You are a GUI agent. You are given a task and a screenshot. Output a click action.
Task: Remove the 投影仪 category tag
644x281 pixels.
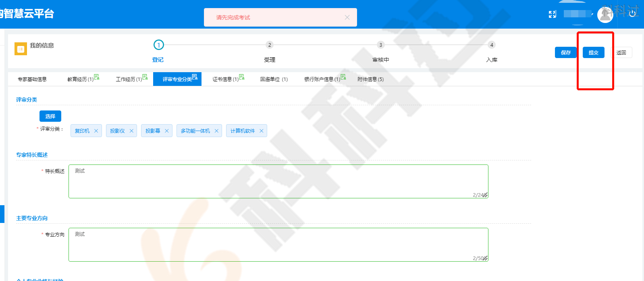coord(131,131)
